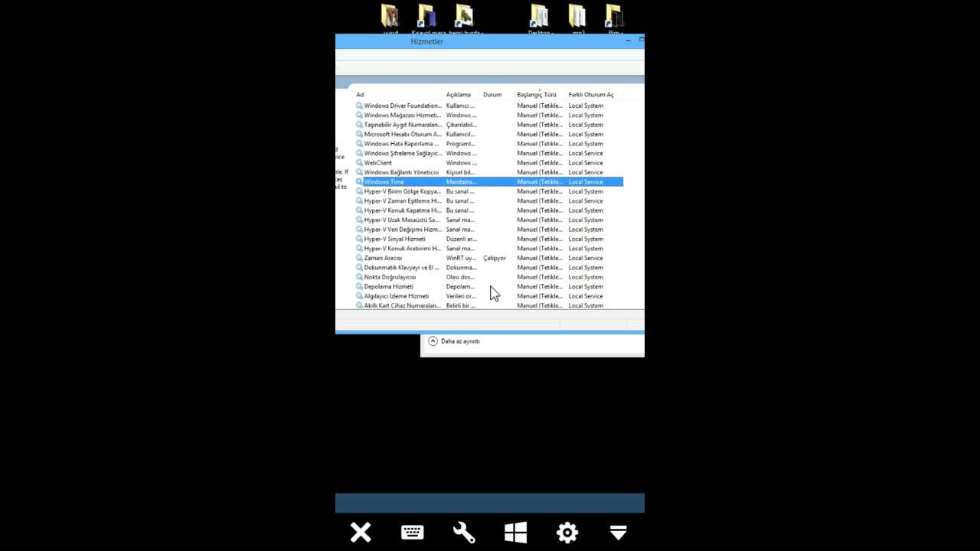This screenshot has width=980, height=551.
Task: Select 'Hyper-V Birim Gölge Kopya...' service name
Action: click(x=403, y=191)
